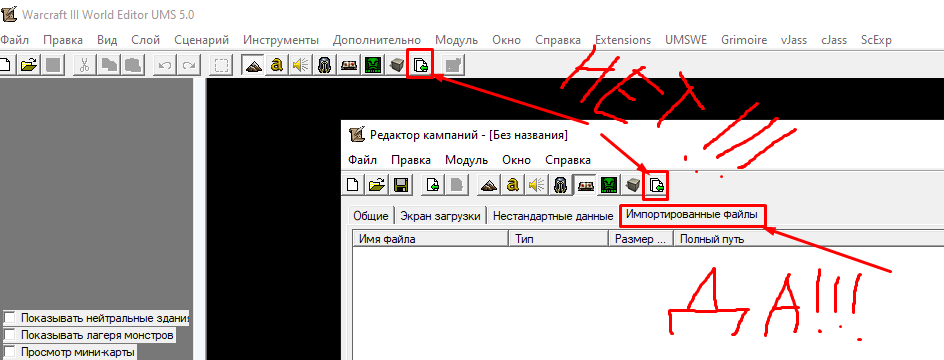This screenshot has width=944, height=360.
Task: Open Trigger Editor 'a' icon in World Editor toolbar
Action: (277, 65)
